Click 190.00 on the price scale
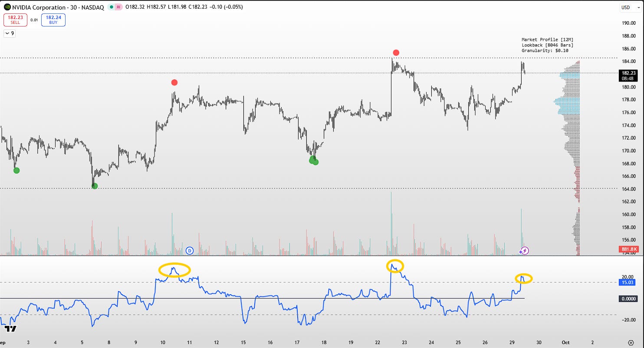This screenshot has height=348, width=644. click(x=628, y=23)
